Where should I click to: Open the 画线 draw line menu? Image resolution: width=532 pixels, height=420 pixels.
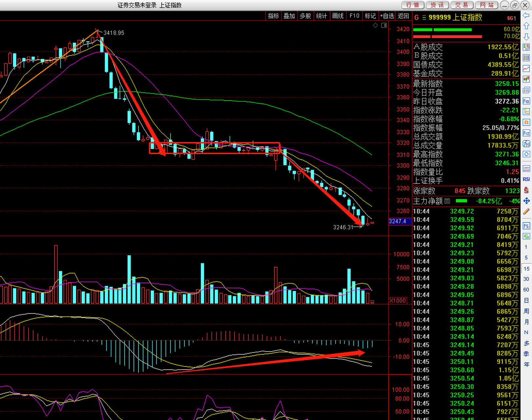coord(338,16)
